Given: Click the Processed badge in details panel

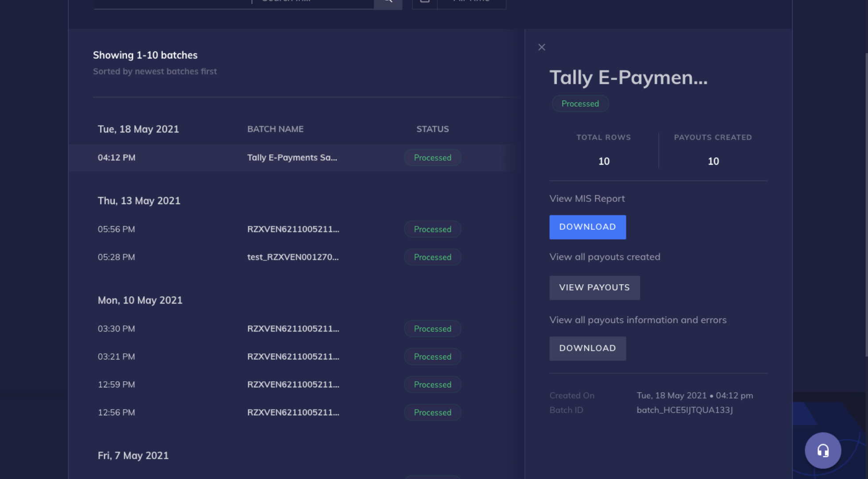Looking at the screenshot, I should pyautogui.click(x=580, y=104).
